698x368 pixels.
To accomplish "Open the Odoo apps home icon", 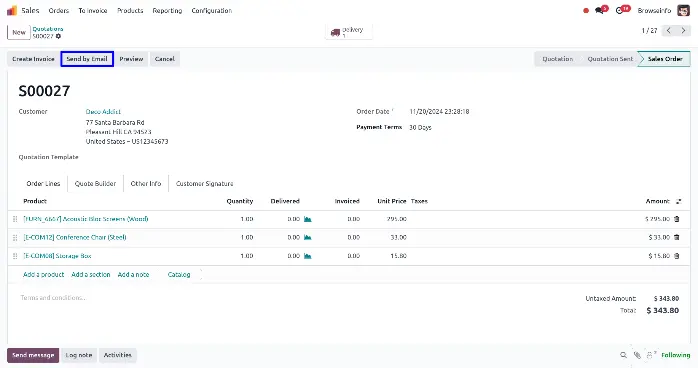I will pos(12,10).
